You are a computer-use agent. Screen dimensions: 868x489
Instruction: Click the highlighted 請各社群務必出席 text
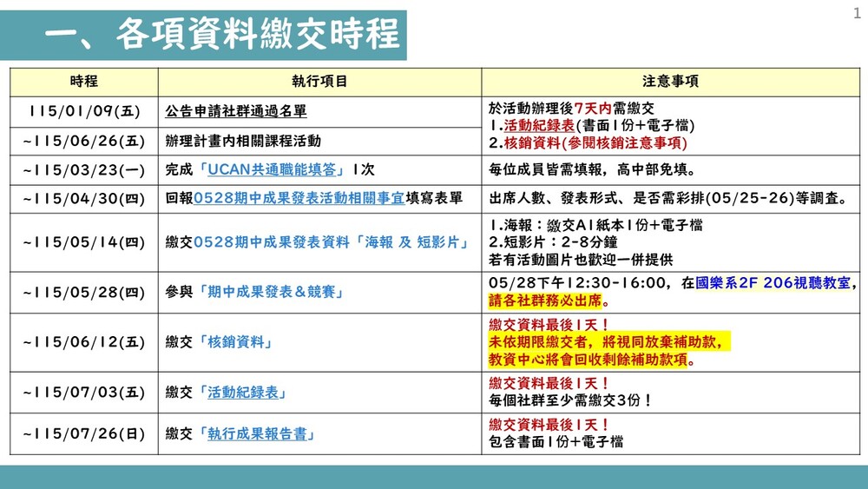(x=548, y=302)
